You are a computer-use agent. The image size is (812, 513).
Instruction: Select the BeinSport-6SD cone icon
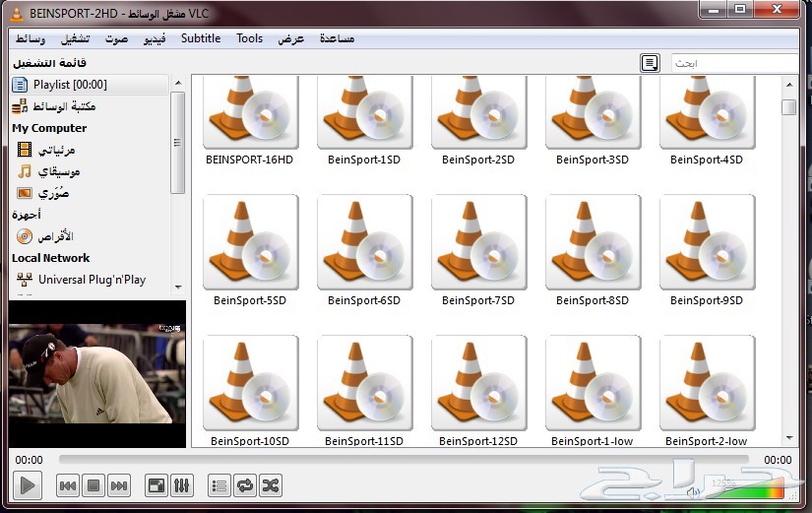pos(364,242)
